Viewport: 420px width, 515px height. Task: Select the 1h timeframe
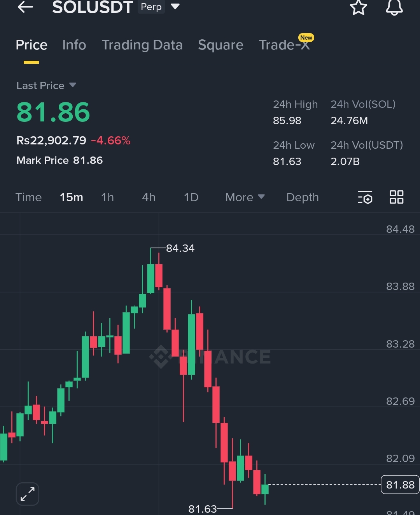pyautogui.click(x=108, y=197)
